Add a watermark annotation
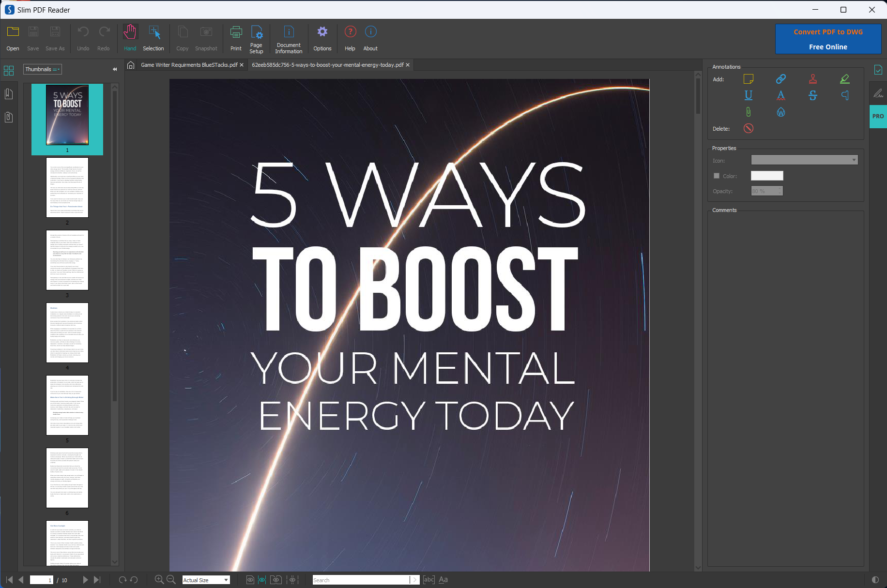This screenshot has width=887, height=588. tap(780, 112)
